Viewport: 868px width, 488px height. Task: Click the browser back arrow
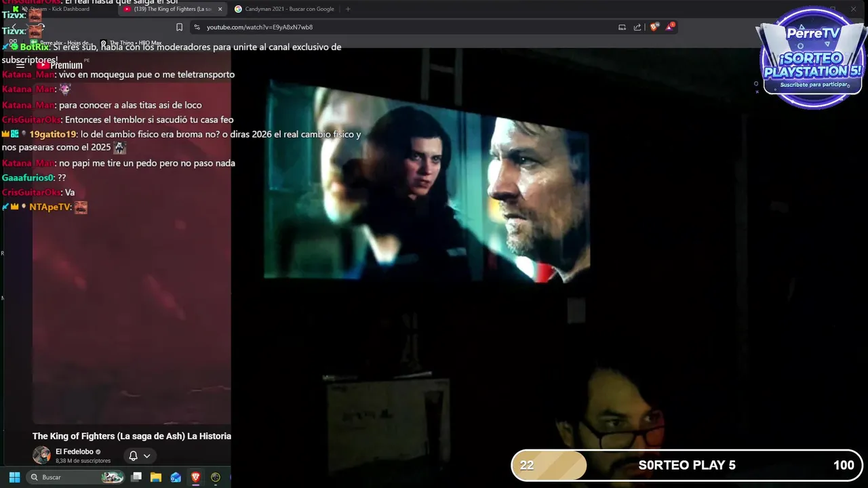14,27
